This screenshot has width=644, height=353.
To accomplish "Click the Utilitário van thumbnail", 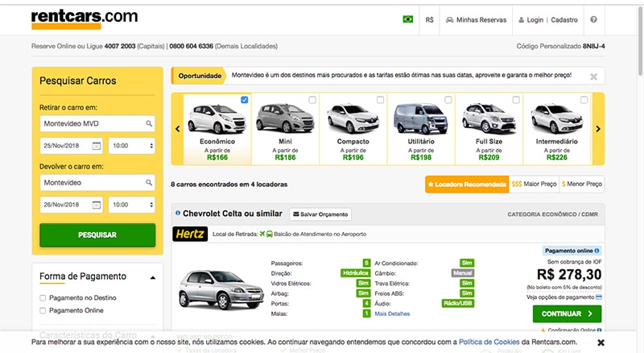I will coord(420,119).
